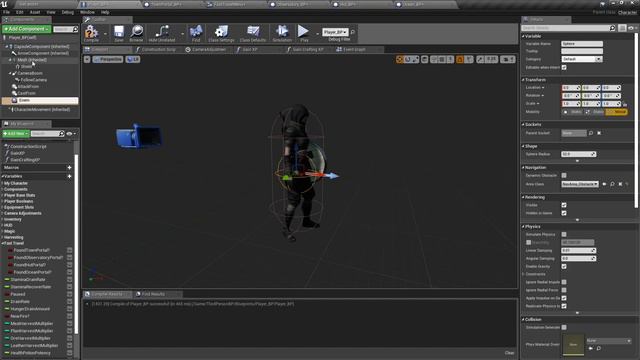Toggle Hidden in Game checkbox

[564, 213]
